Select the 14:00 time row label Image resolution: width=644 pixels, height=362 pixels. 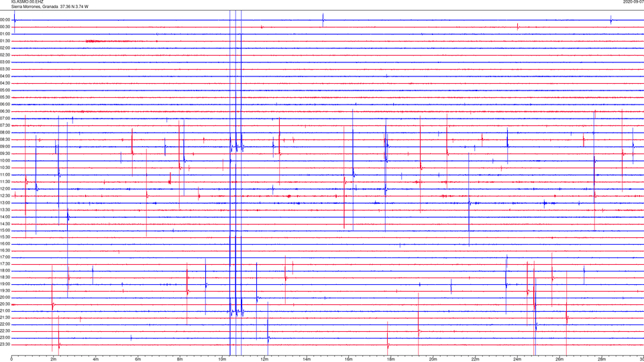pyautogui.click(x=5, y=217)
